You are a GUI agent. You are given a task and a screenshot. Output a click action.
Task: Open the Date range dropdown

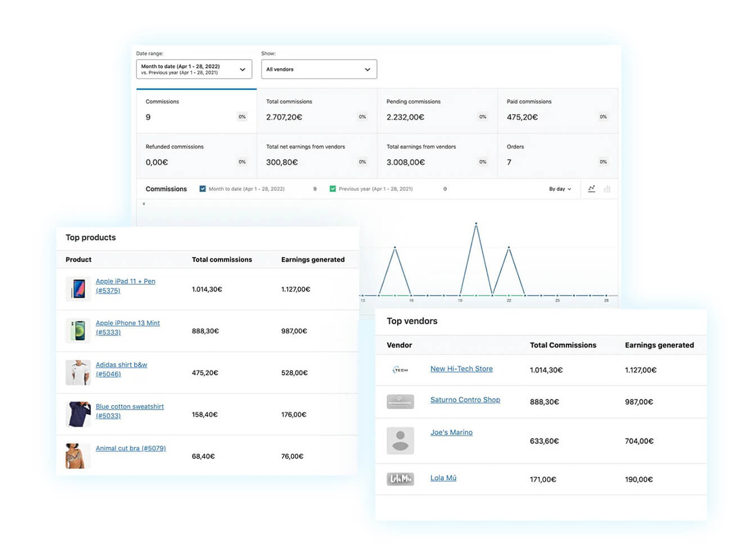pos(194,69)
